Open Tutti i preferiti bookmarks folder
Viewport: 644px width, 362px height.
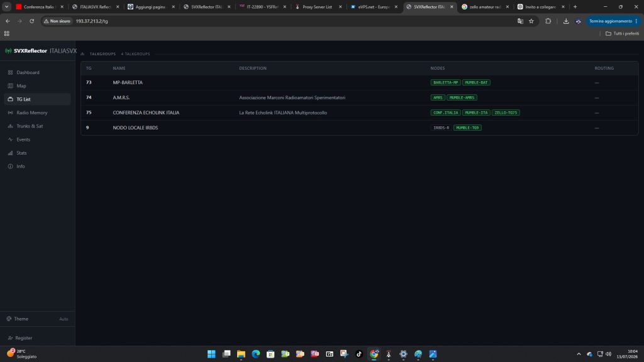tap(622, 33)
